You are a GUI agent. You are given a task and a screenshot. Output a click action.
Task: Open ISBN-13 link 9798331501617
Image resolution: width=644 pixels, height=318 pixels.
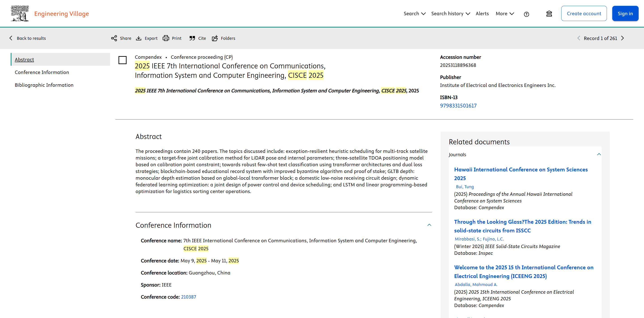pyautogui.click(x=458, y=106)
